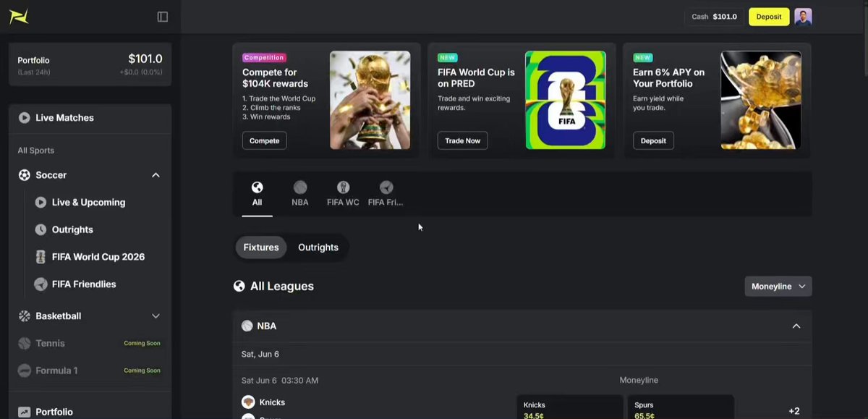This screenshot has width=868, height=419.
Task: Click the Sat Jun 6 03:30 AM text
Action: tap(280, 380)
